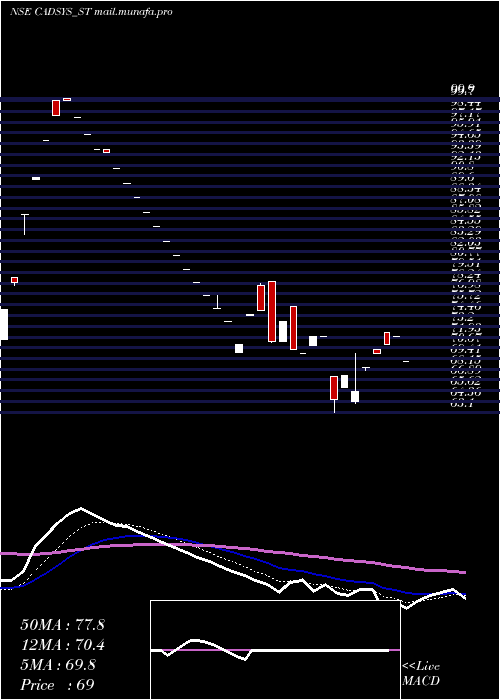The width and height of the screenshot is (500, 700).
Task: Select the 50MA : 77.8 readout
Action: click(62, 625)
